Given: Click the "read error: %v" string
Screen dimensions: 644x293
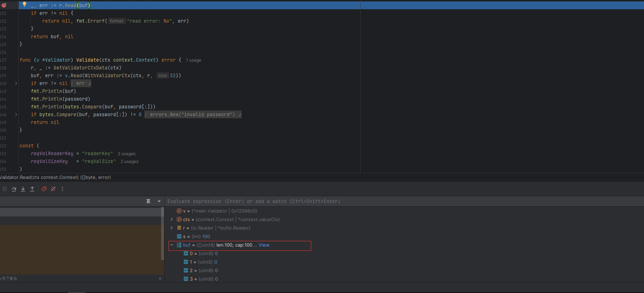Looking at the screenshot, I should point(149,21).
